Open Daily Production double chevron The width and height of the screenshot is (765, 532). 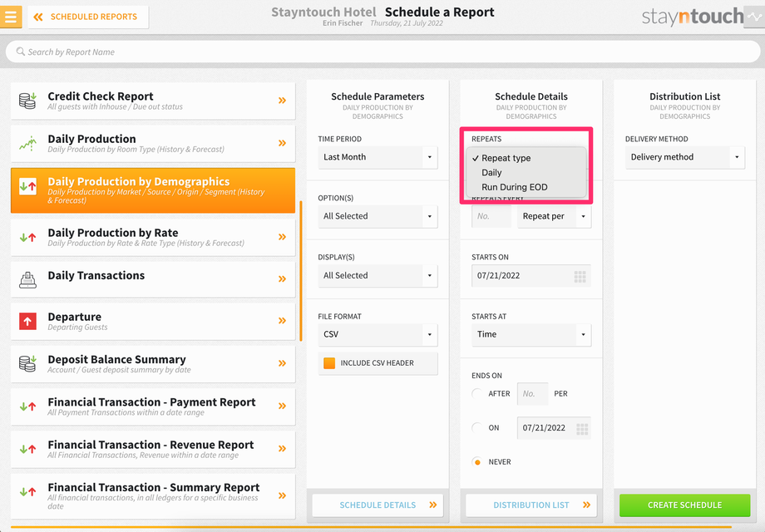pos(282,143)
